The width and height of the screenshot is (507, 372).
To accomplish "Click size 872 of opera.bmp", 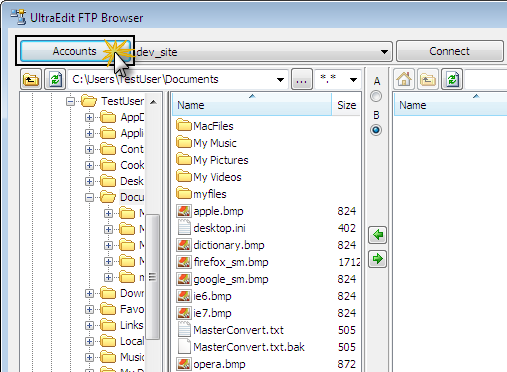I will click(x=347, y=364).
